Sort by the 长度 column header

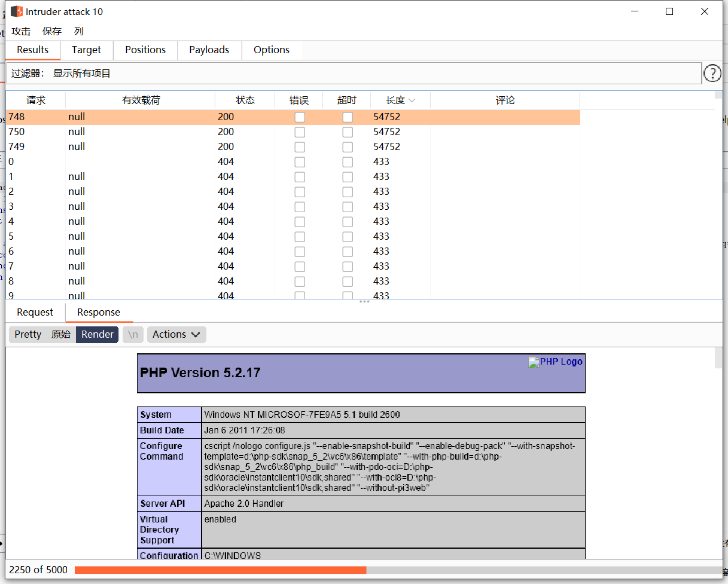[x=400, y=100]
